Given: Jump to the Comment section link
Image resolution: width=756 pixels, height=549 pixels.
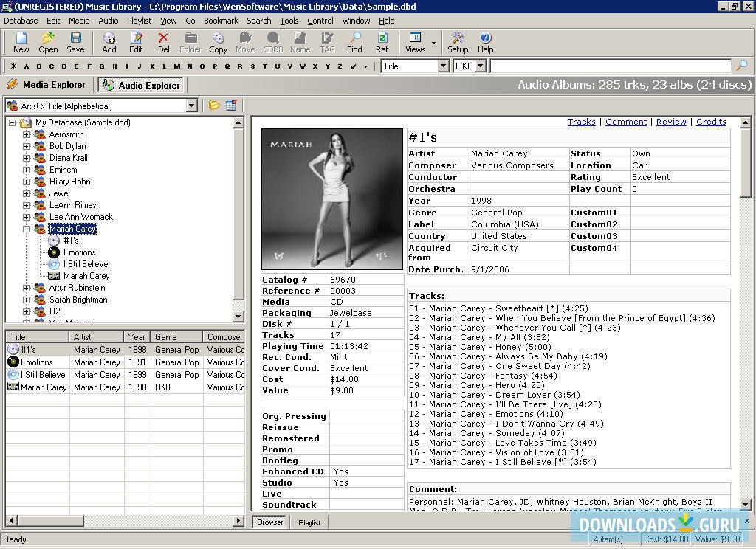Looking at the screenshot, I should coord(626,122).
